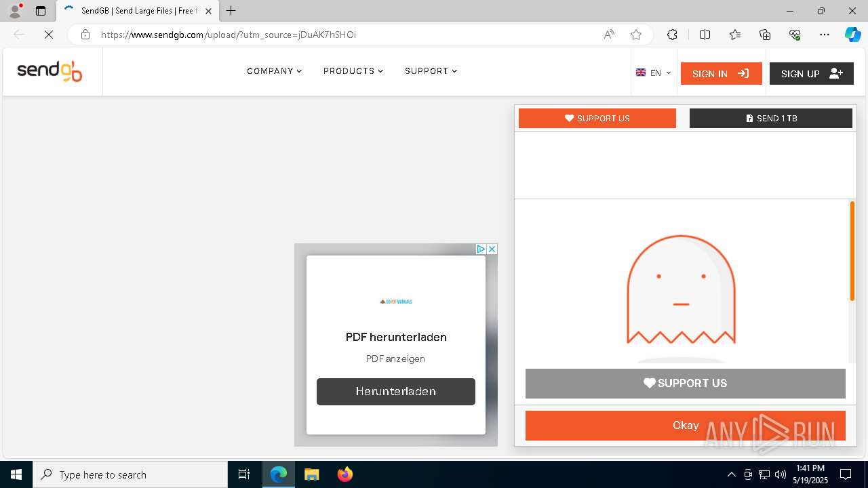Click the Okay button
Image resolution: width=868 pixels, height=488 pixels.
pos(686,425)
